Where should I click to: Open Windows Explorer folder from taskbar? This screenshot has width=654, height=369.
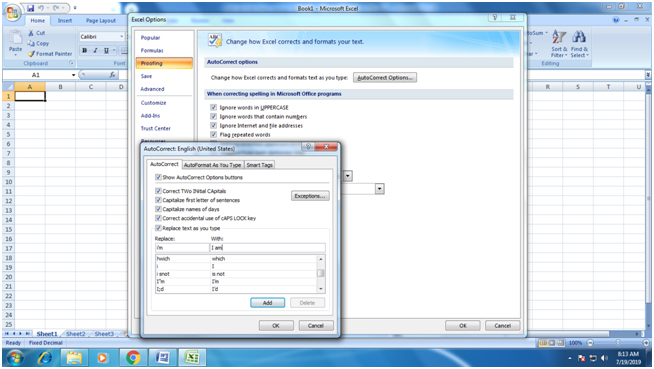74,358
